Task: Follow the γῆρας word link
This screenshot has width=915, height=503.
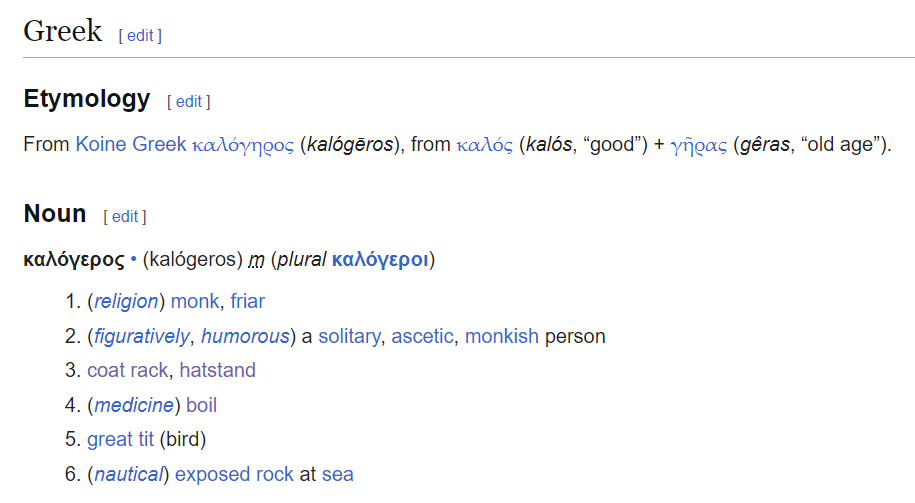Action: (699, 145)
